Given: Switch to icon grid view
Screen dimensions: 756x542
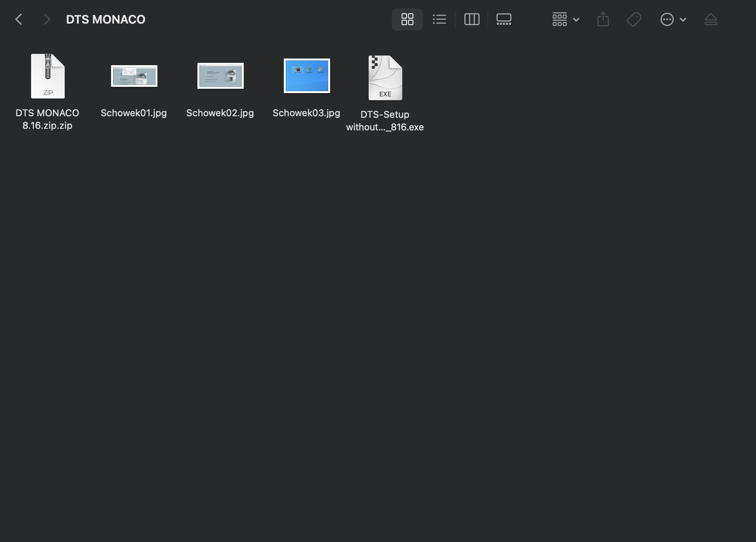Looking at the screenshot, I should click(407, 19).
